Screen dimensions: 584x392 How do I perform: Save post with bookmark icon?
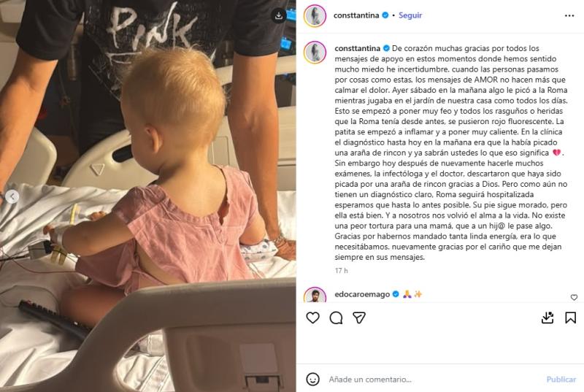[x=570, y=318]
